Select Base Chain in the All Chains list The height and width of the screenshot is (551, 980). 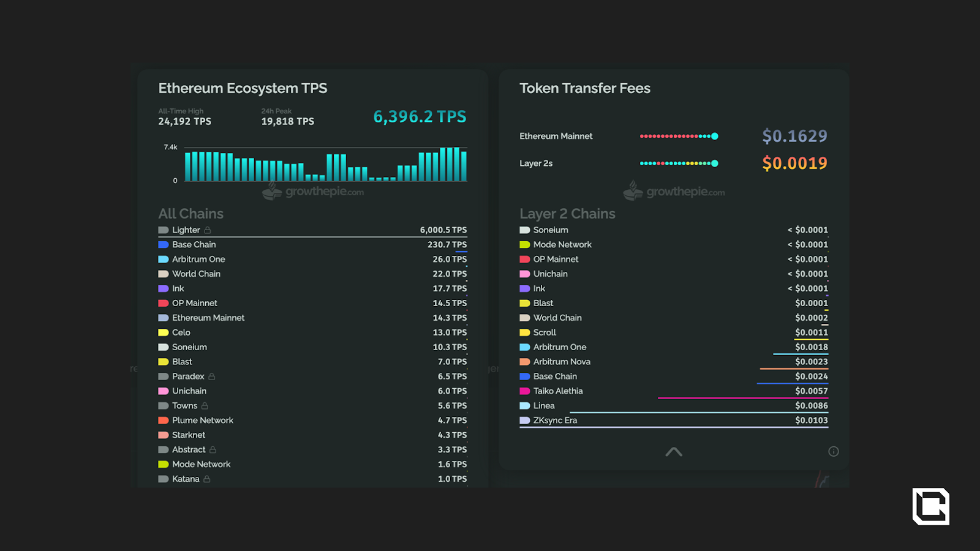tap(313, 245)
